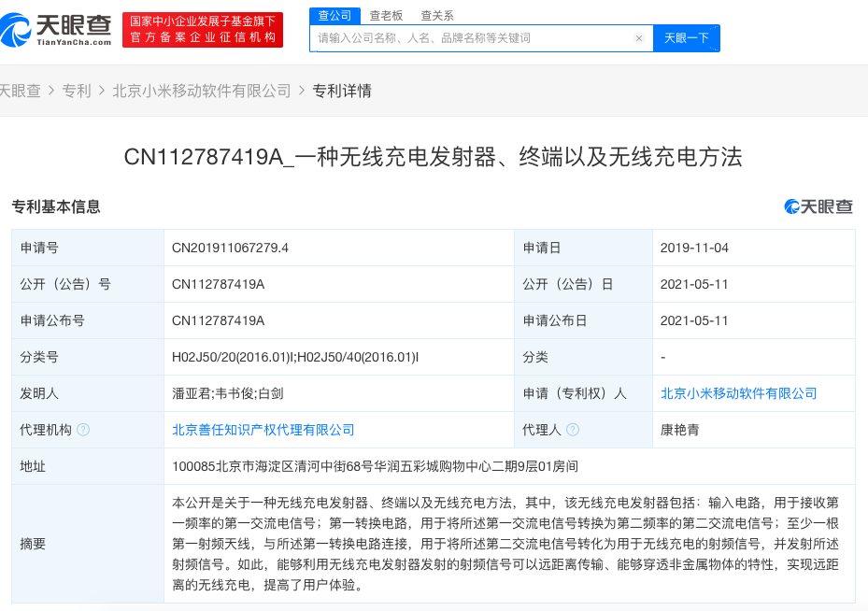Viewport: 868px width, 611px height.
Task: Click the patent title heading CN112787419A
Action: pos(433,157)
